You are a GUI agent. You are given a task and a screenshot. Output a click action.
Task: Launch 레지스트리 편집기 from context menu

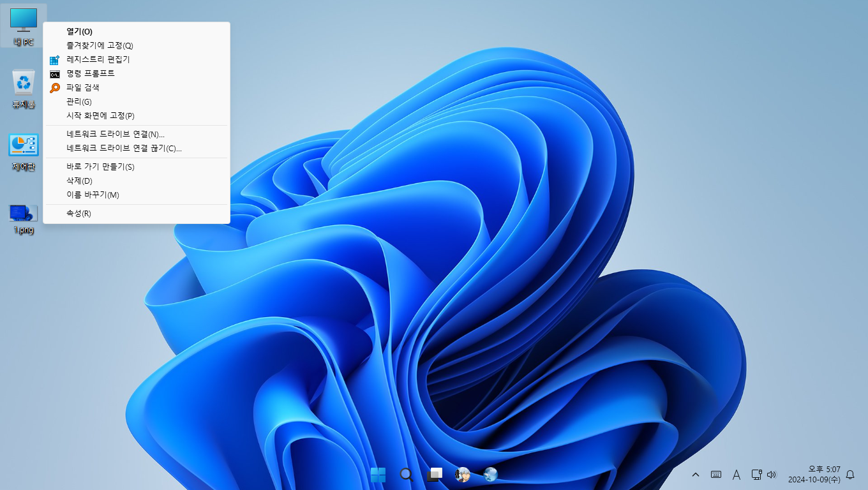(x=137, y=59)
